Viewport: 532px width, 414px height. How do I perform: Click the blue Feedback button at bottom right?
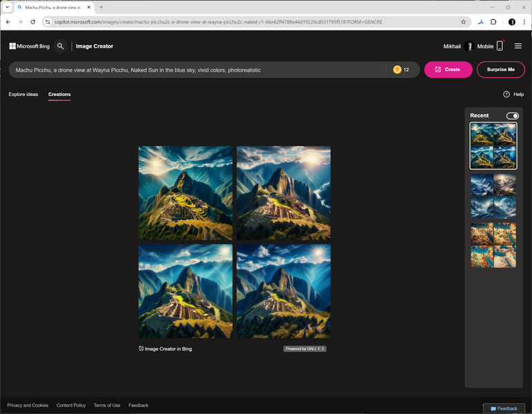click(504, 408)
